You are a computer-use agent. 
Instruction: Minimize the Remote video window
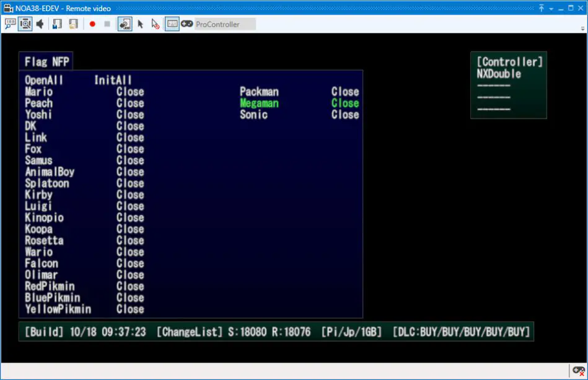pos(561,8)
